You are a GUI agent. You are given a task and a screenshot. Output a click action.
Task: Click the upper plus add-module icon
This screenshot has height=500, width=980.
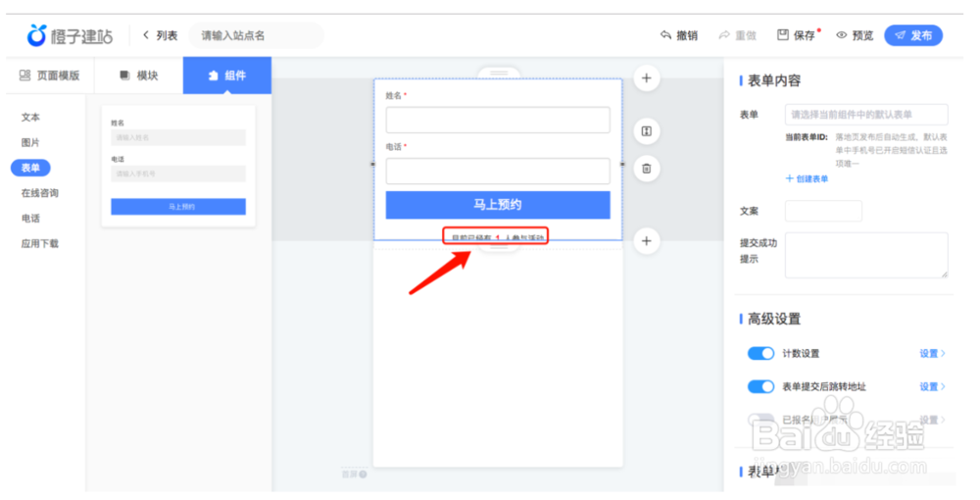(646, 78)
